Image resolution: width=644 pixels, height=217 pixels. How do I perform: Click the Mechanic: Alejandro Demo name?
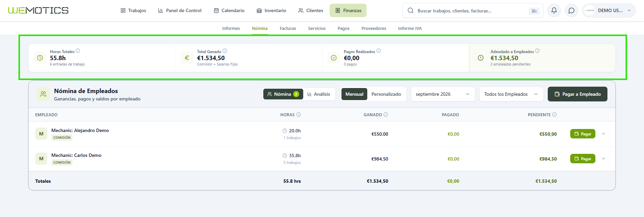(x=80, y=130)
